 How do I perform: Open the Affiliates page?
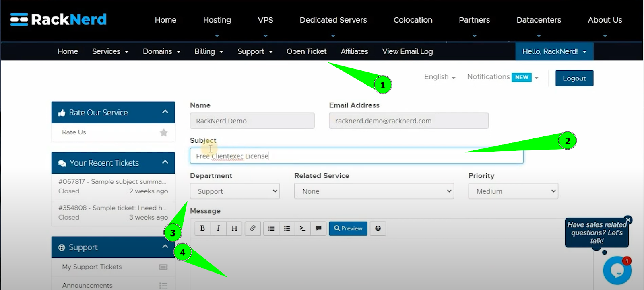(x=354, y=51)
